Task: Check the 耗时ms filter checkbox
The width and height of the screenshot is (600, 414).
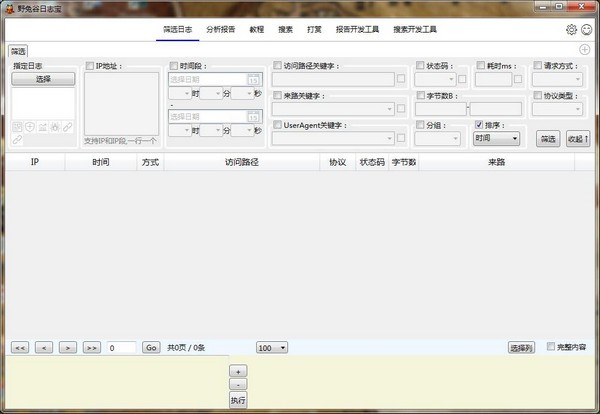Action: tap(481, 65)
